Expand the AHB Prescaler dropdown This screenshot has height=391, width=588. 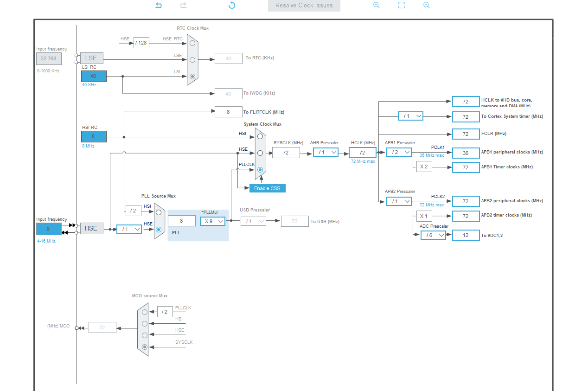click(x=326, y=152)
